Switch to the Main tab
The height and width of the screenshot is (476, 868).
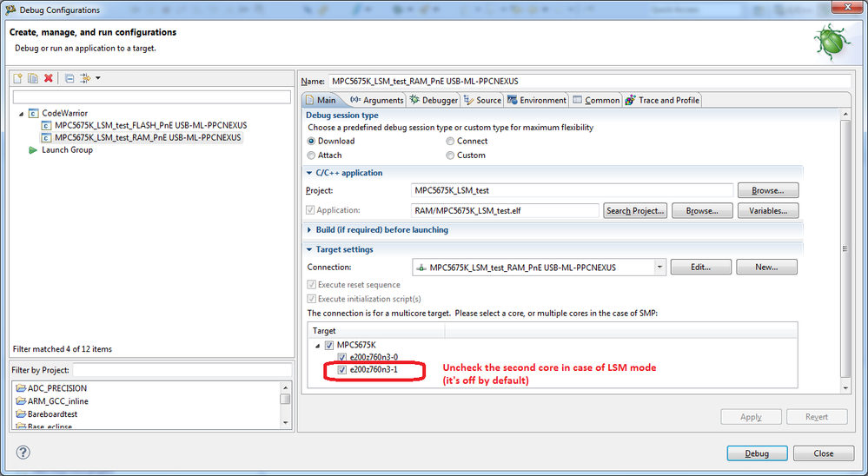(x=321, y=100)
